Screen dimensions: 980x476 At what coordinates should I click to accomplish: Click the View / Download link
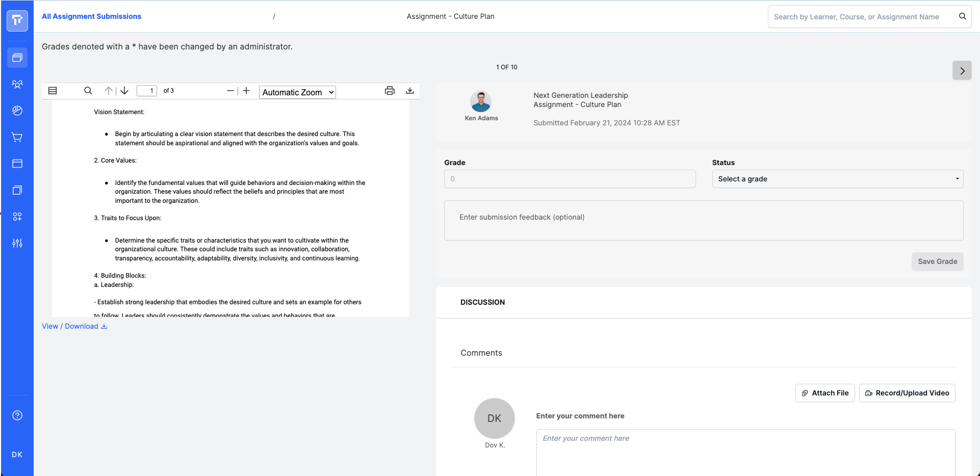tap(74, 326)
